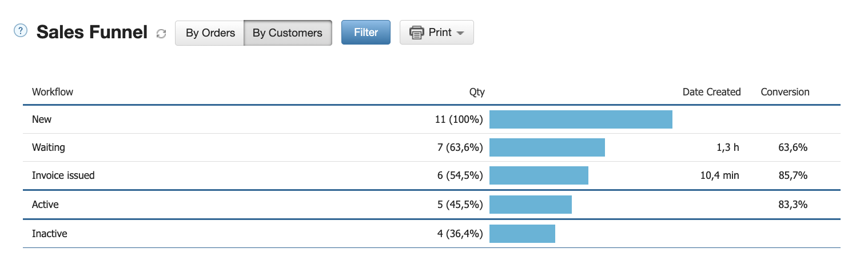868x256 pixels.
Task: Select the New workflow row
Action: tap(432, 119)
